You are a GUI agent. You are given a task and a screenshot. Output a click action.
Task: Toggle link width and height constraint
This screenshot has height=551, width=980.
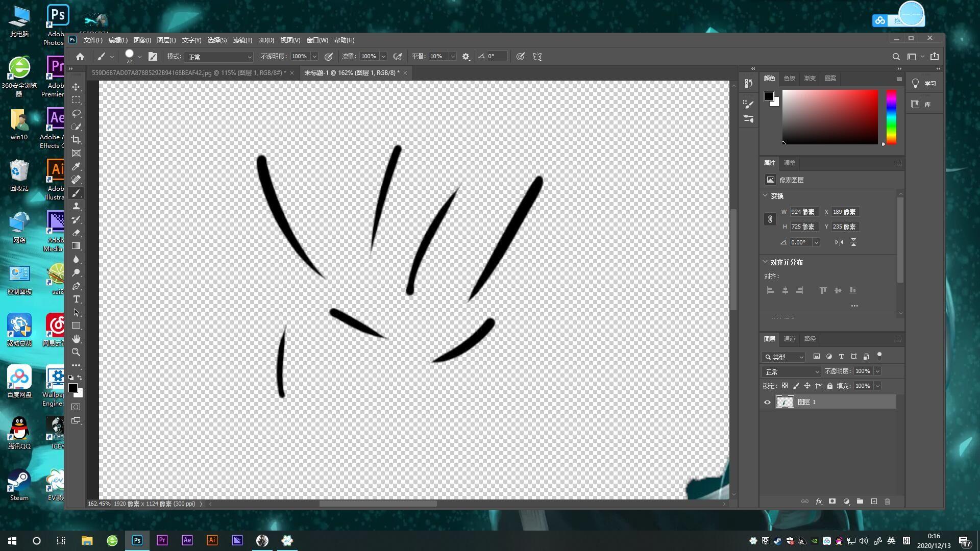click(x=770, y=219)
